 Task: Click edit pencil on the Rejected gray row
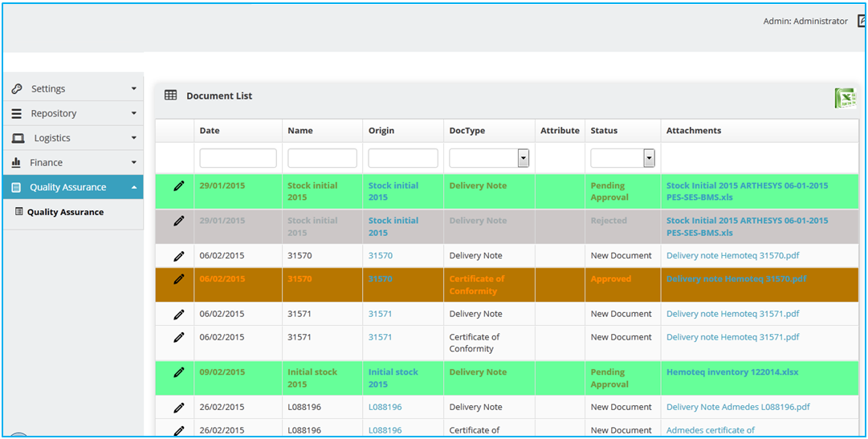(179, 221)
